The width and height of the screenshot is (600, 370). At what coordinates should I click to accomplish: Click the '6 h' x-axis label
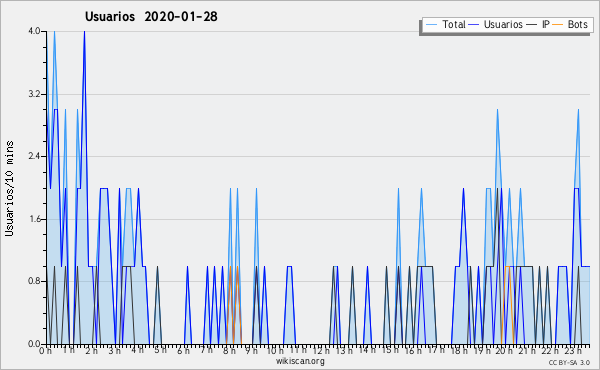pyautogui.click(x=183, y=351)
